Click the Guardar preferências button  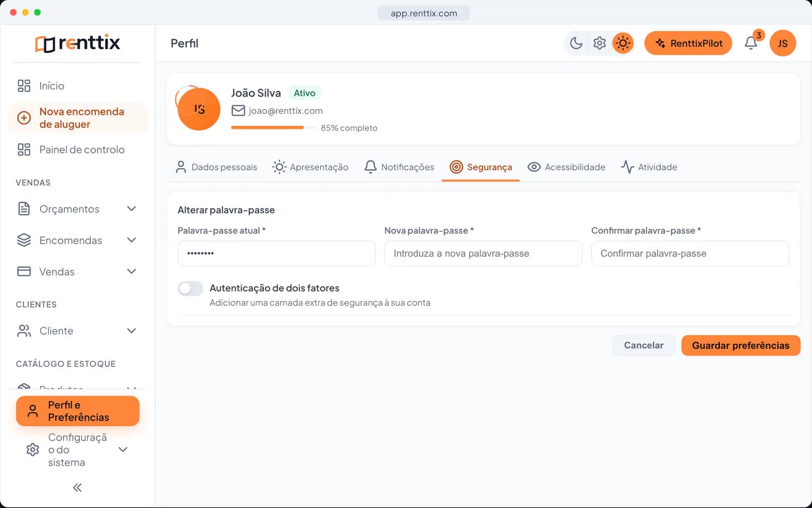(740, 345)
